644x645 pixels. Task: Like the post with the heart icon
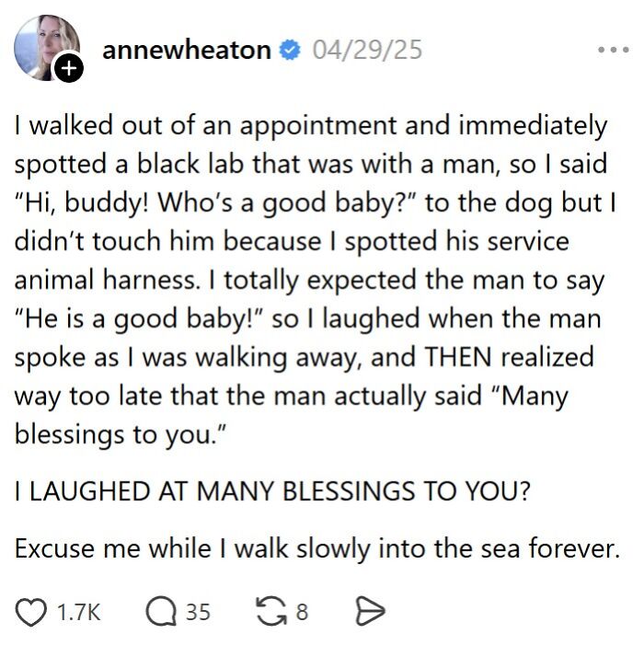point(31,612)
